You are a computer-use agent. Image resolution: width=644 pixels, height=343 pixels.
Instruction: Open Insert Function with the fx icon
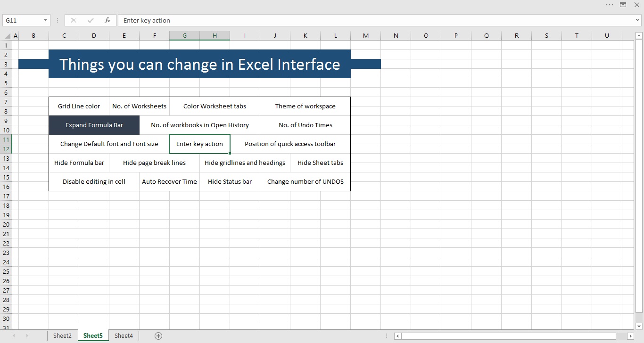(107, 20)
